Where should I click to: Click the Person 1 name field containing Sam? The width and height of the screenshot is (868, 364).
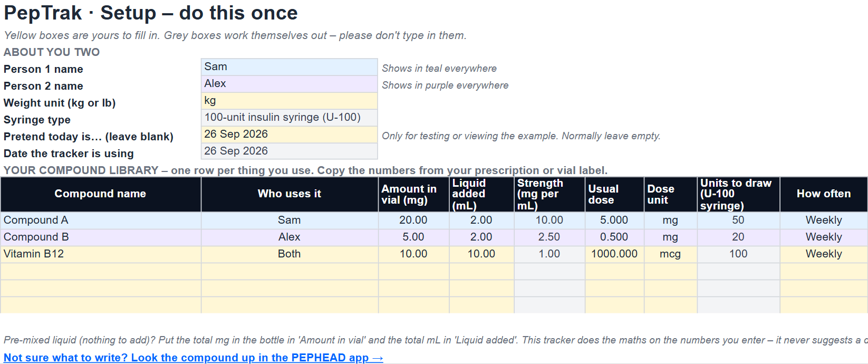pyautogui.click(x=289, y=67)
